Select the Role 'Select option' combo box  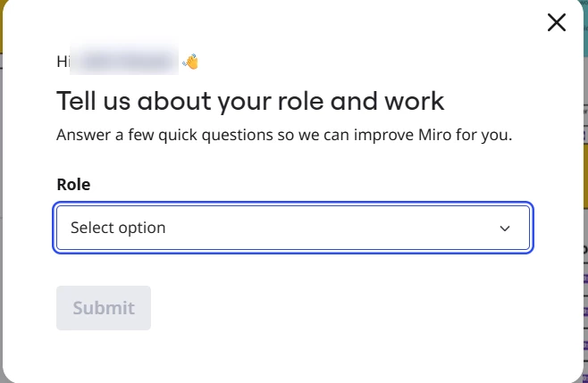pos(293,228)
